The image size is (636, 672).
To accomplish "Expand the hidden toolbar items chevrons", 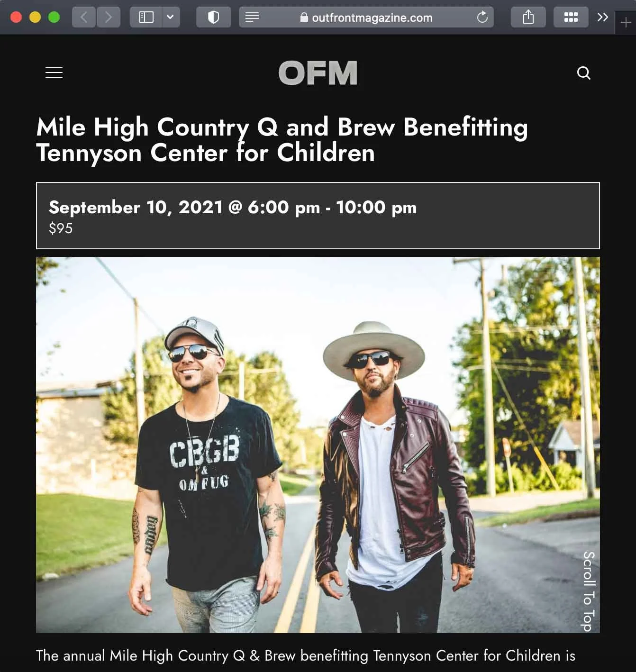I will tap(602, 18).
